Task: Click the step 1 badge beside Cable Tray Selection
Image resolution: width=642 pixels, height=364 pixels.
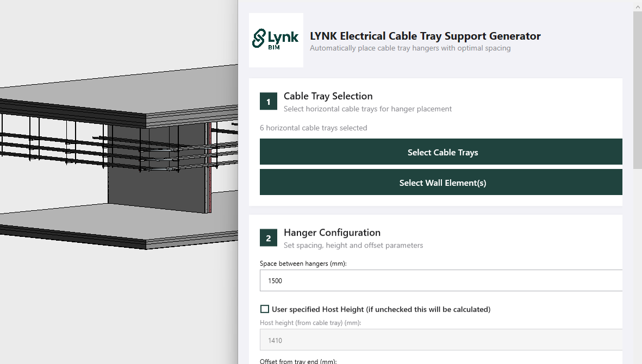Action: 268,101
